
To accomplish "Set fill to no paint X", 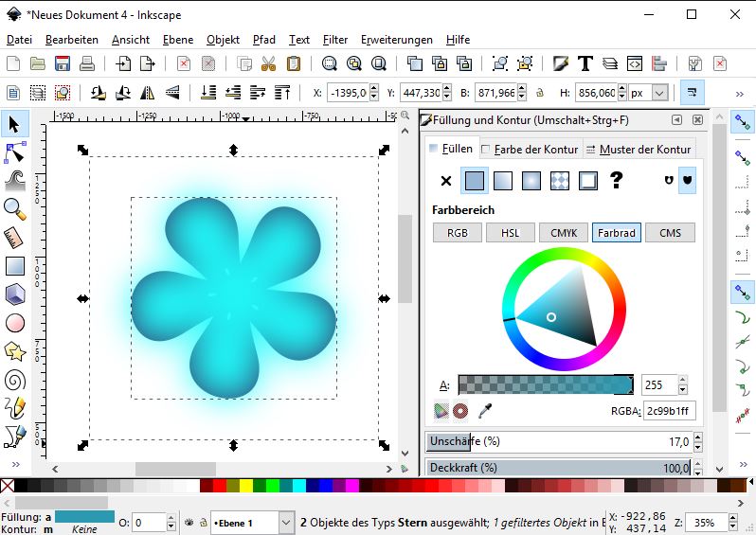I will (446, 181).
